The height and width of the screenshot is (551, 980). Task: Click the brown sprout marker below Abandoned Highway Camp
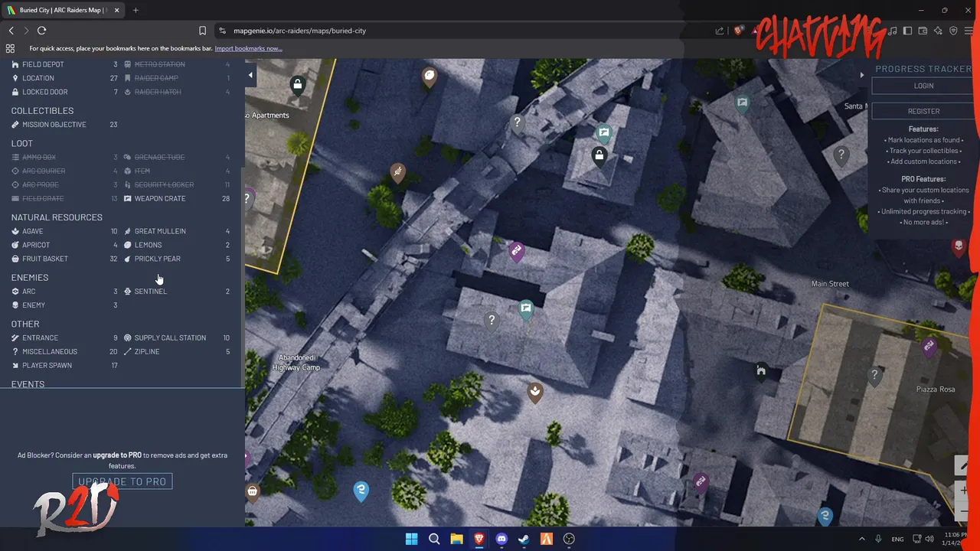click(x=535, y=393)
